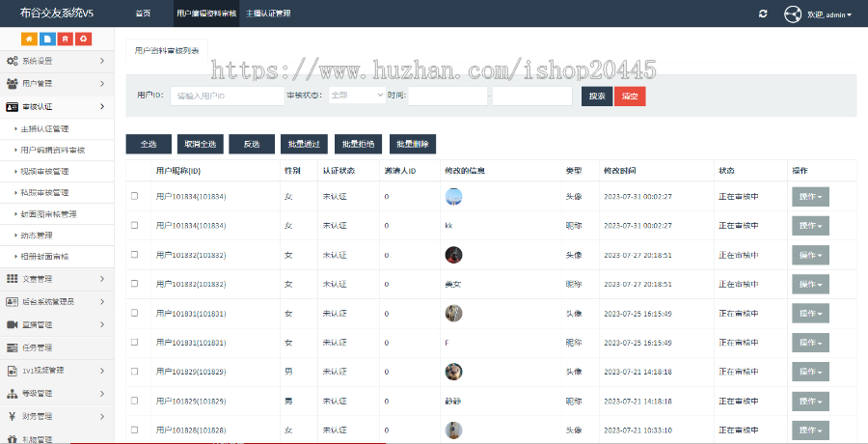Viewport: 868px width, 444px height.
Task: Click the admin avatar icon
Action: 793,14
